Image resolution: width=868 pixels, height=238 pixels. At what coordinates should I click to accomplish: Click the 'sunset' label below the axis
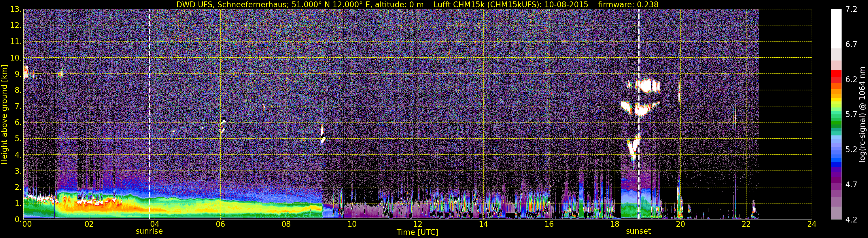[638, 231]
